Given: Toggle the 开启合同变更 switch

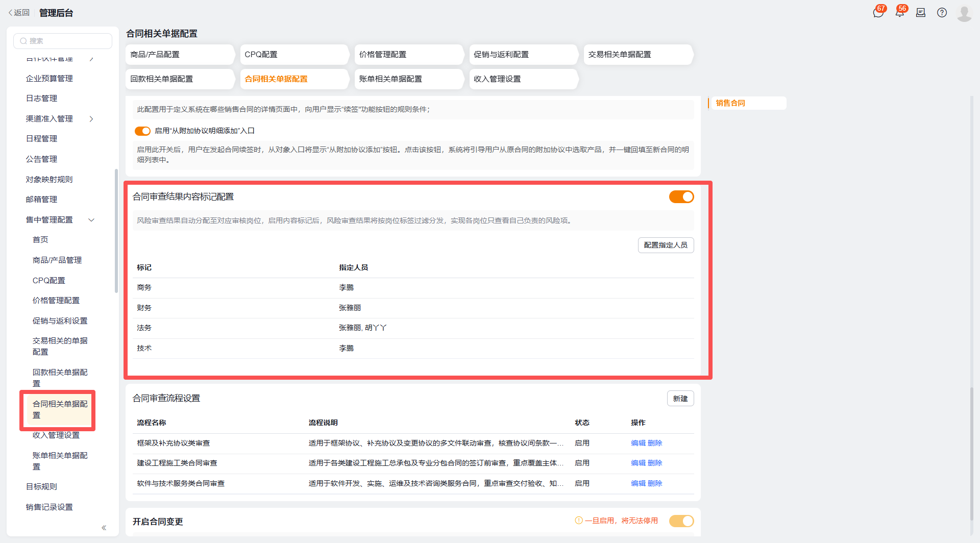Looking at the screenshot, I should click(681, 521).
